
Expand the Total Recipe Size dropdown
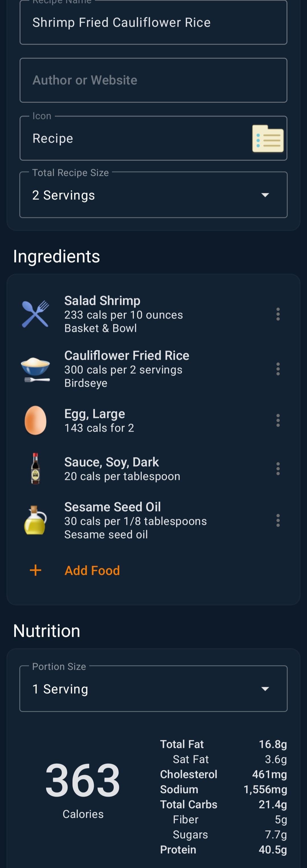(x=153, y=195)
